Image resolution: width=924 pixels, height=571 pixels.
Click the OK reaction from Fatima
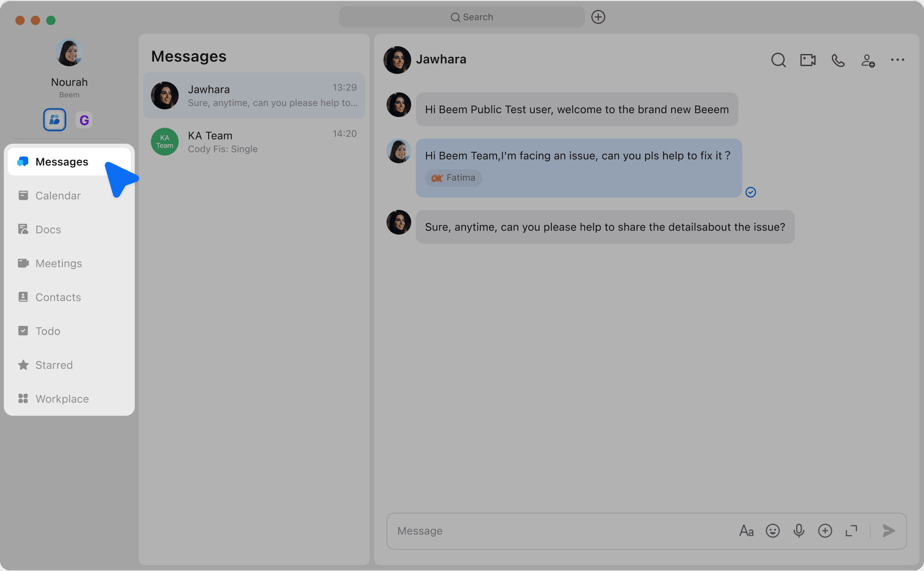pos(453,178)
